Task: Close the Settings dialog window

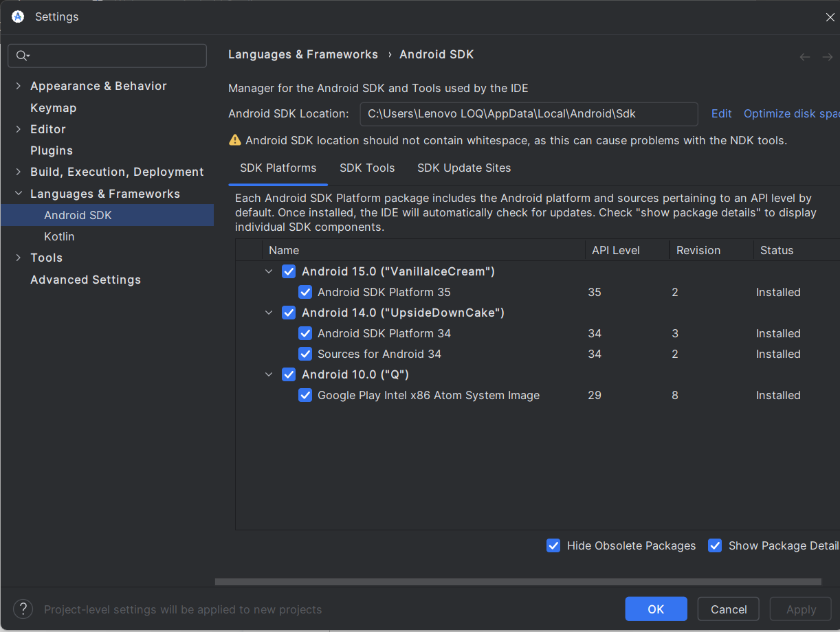Action: (x=830, y=17)
